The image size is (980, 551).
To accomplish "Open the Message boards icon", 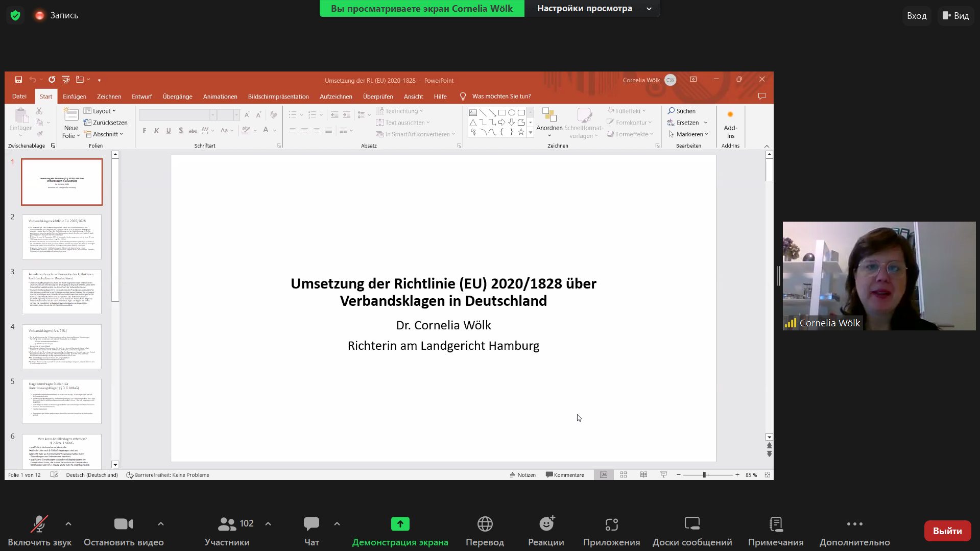I will pos(692,524).
